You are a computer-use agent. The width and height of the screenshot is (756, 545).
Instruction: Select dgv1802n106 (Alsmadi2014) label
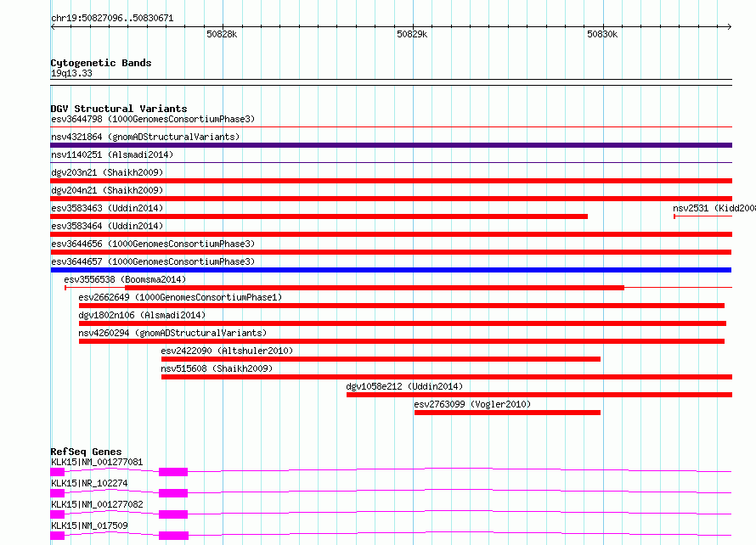(142, 315)
